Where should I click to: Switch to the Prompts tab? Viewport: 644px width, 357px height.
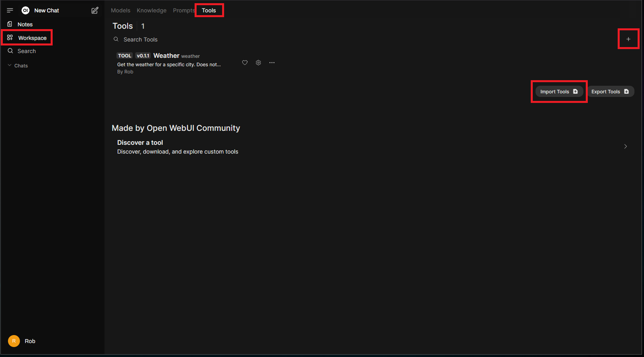click(184, 10)
